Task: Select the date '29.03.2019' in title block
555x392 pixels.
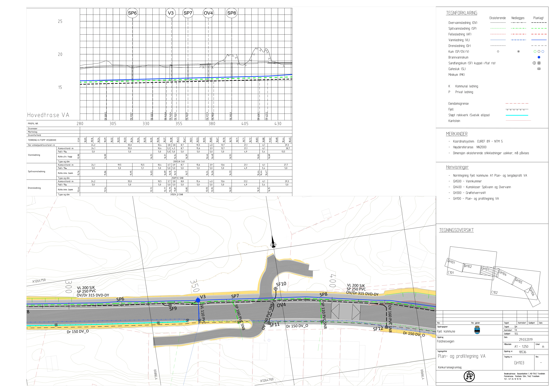Action: point(526,340)
